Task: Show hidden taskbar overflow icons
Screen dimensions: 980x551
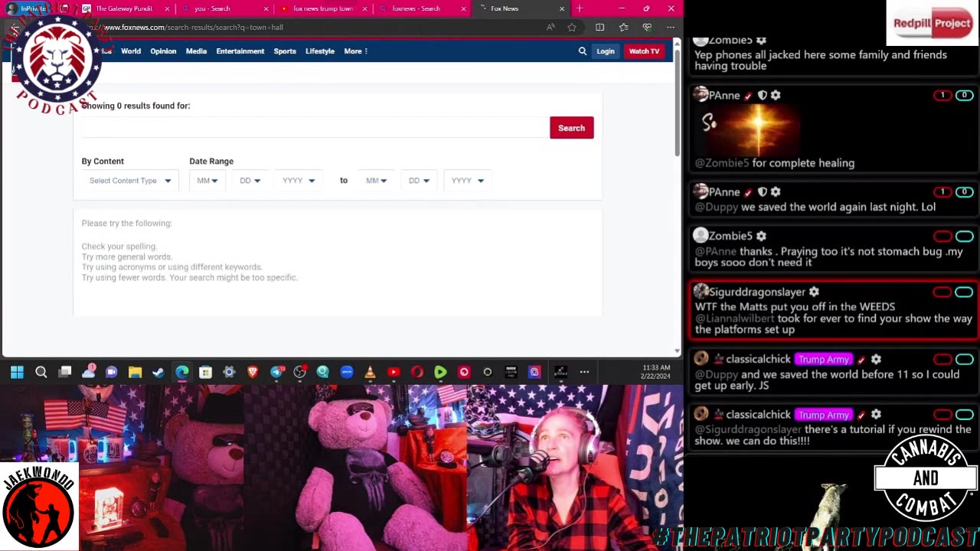Action: point(584,372)
